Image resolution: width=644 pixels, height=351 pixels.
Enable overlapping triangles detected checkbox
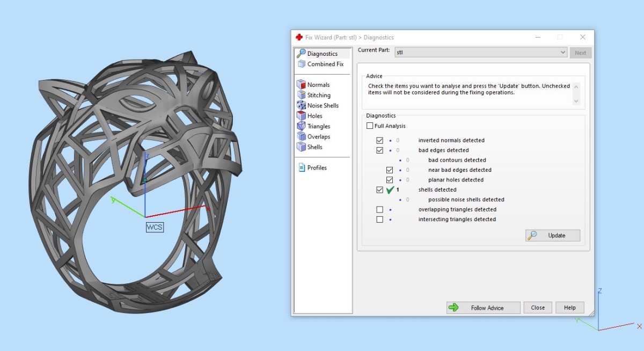(x=380, y=210)
